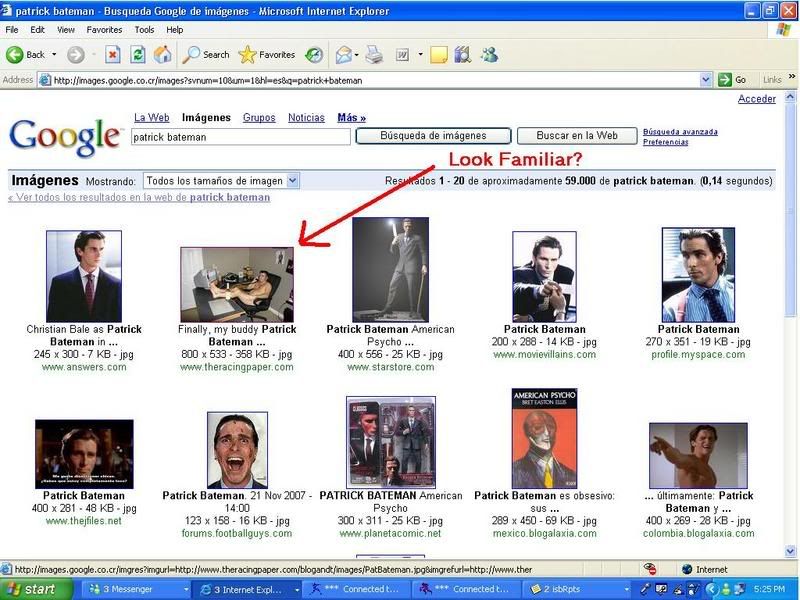
Task: Open the Research toolbar icon
Action: (x=462, y=55)
